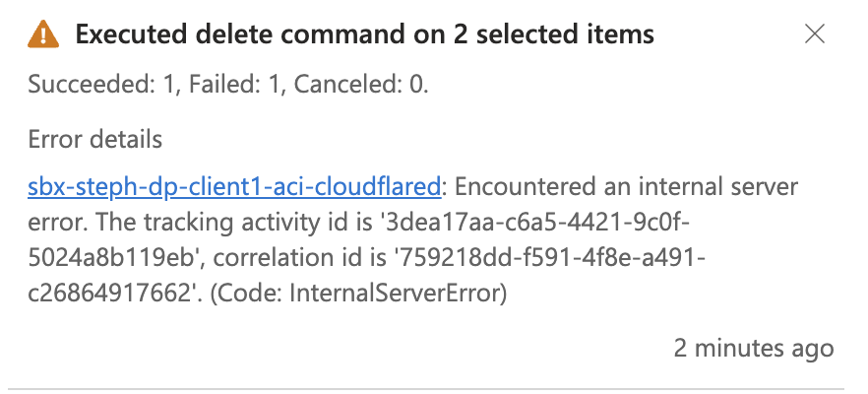Click the 'Error details' heading
The image size is (868, 394).
pos(94,138)
